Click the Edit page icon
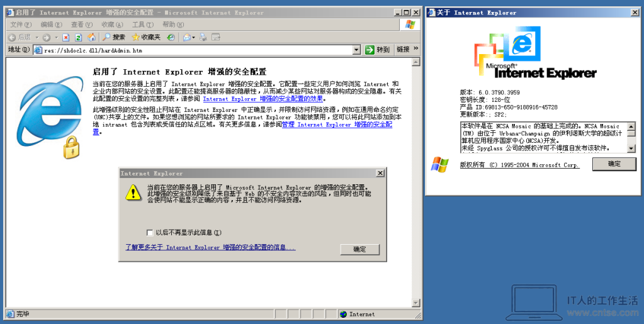The image size is (644, 324). tap(216, 37)
